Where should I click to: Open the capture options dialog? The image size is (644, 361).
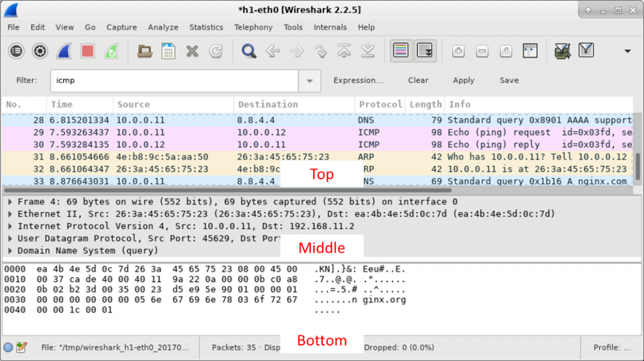40,51
